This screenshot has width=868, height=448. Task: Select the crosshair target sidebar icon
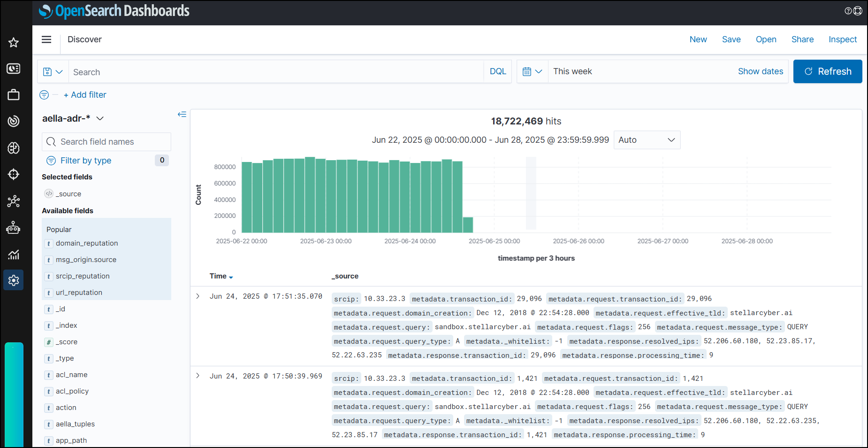tap(14, 174)
